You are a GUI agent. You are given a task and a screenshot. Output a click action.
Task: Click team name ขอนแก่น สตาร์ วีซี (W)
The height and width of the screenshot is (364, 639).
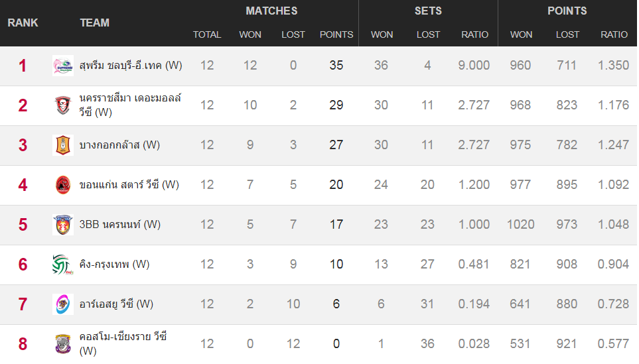tap(129, 184)
